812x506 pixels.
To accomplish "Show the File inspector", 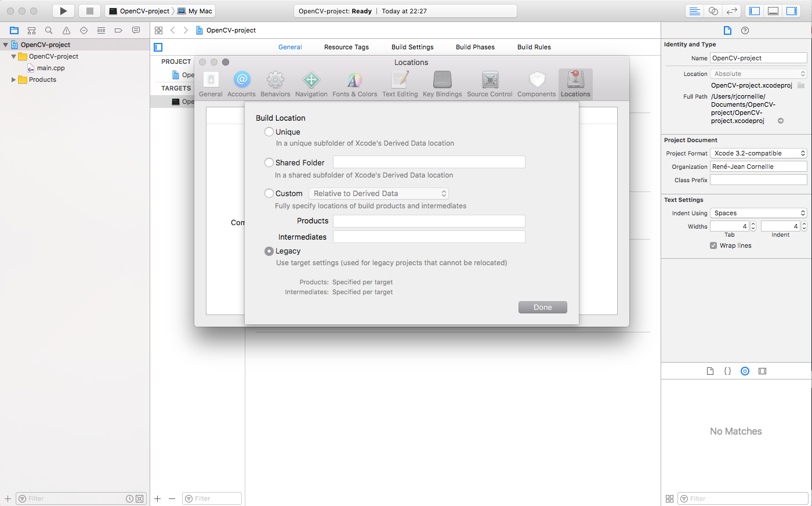I will pos(727,30).
